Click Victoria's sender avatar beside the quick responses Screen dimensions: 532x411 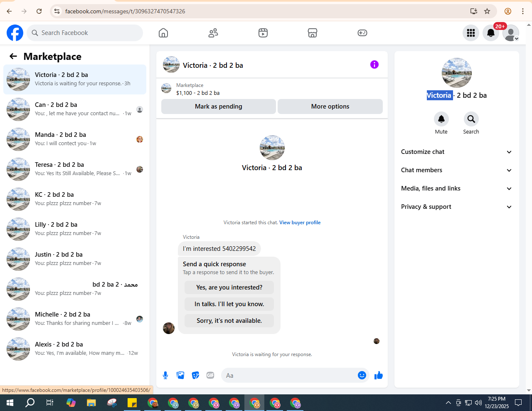pos(169,328)
